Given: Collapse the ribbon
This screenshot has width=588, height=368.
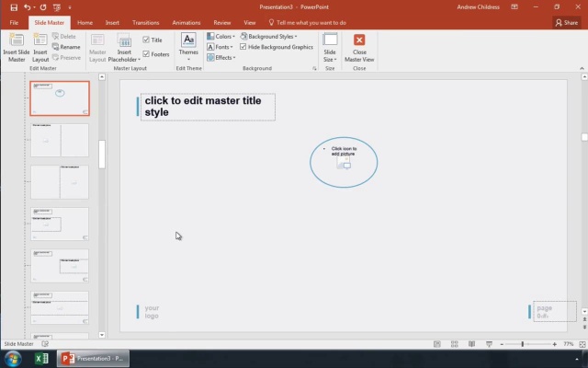Looking at the screenshot, I should (582, 68).
